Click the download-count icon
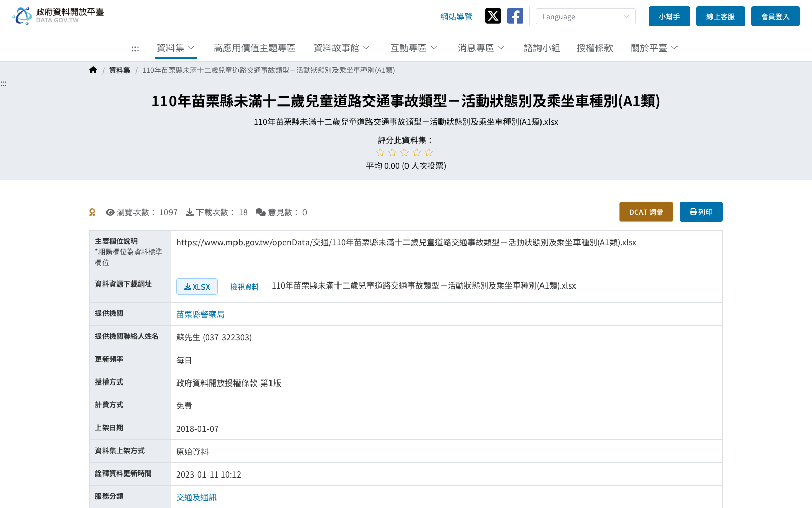 tap(190, 212)
